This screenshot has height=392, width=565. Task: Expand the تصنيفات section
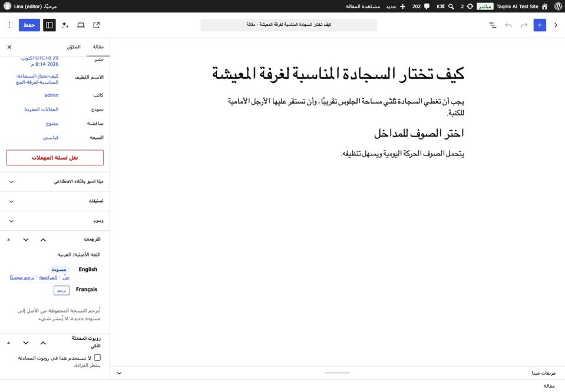click(55, 201)
